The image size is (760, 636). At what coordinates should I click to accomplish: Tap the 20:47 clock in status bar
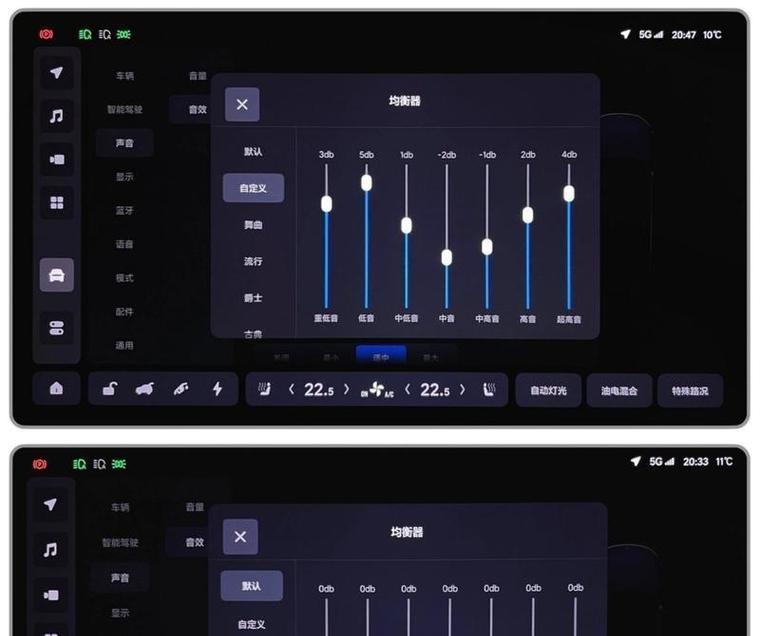click(x=683, y=35)
